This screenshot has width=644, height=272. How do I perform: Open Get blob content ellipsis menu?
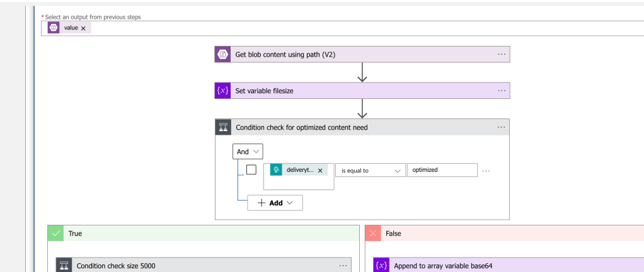(502, 54)
